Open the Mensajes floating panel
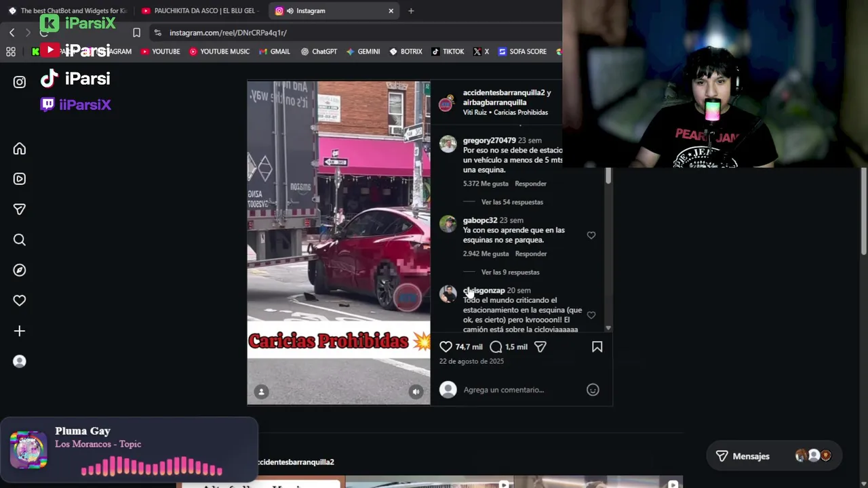Screen dimensions: 868x488 coord(774,456)
